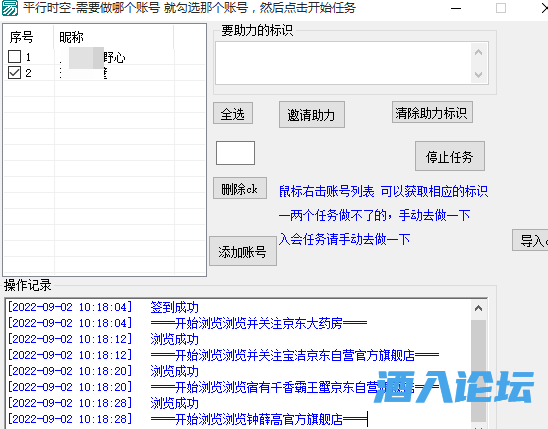Click the 邀请助力 button
The image size is (548, 429).
tap(311, 115)
